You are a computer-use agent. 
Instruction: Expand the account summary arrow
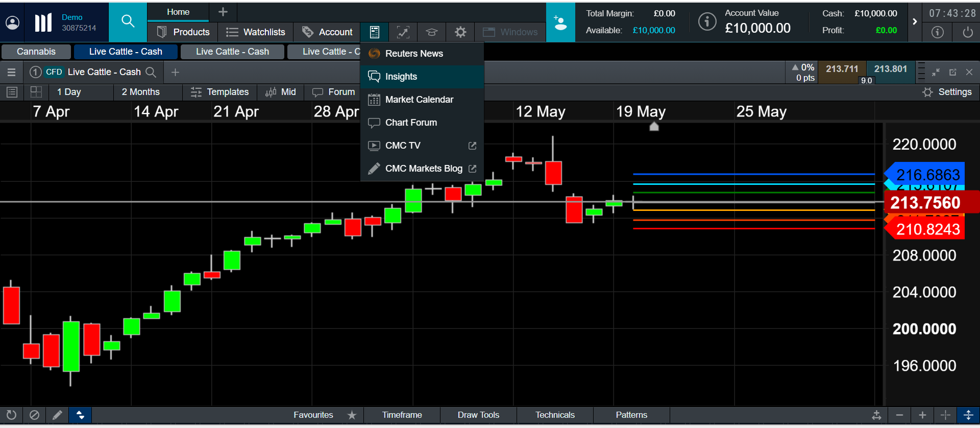(x=915, y=21)
